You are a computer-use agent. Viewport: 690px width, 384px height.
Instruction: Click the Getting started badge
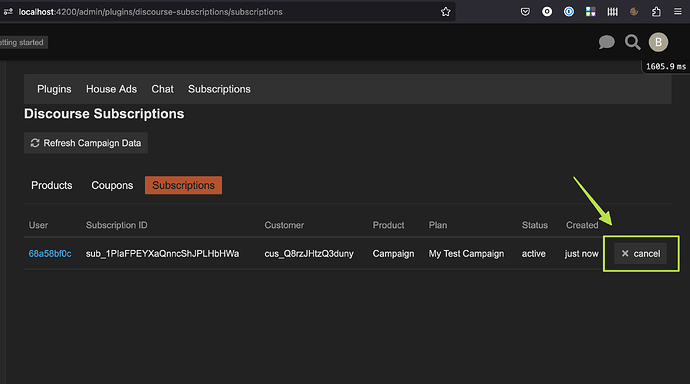click(x=22, y=42)
